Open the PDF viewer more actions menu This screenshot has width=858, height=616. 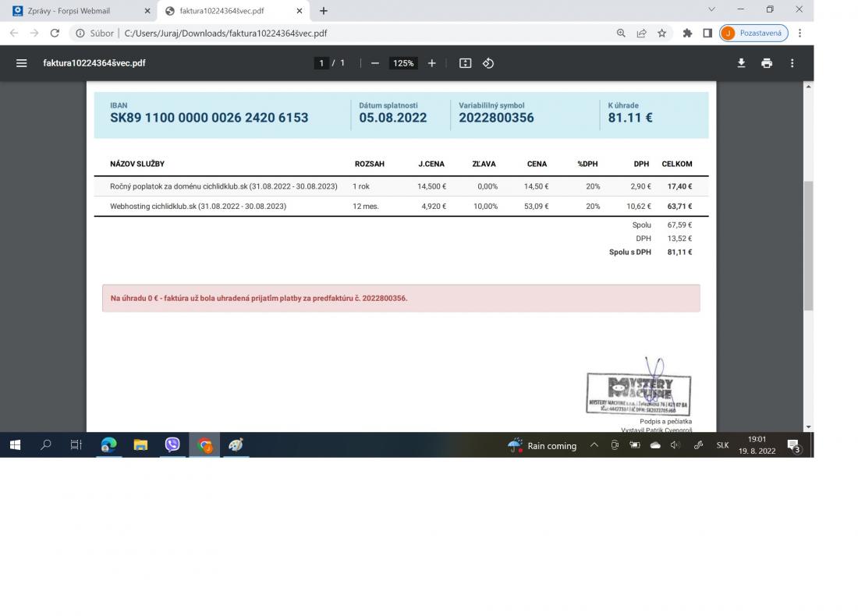pos(792,63)
